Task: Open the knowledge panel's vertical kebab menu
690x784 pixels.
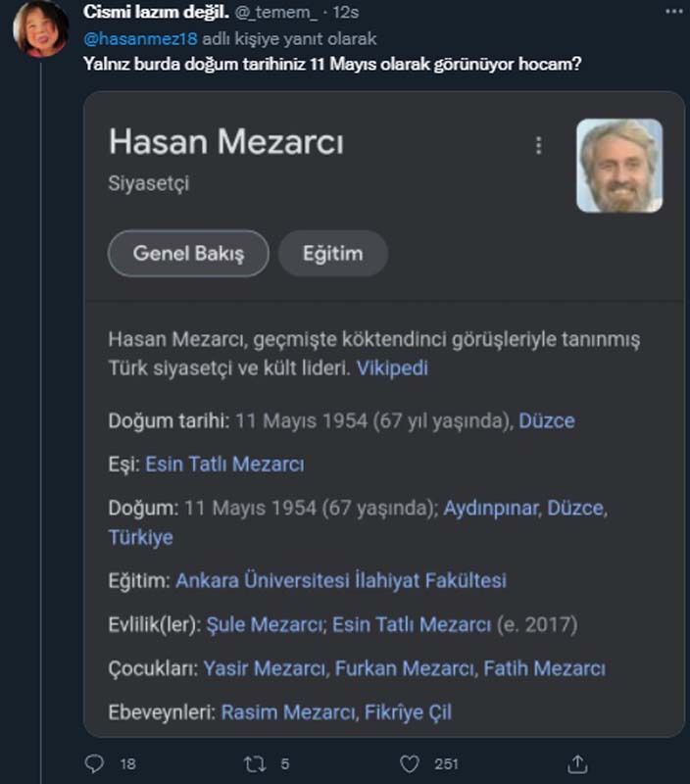Action: point(537,145)
